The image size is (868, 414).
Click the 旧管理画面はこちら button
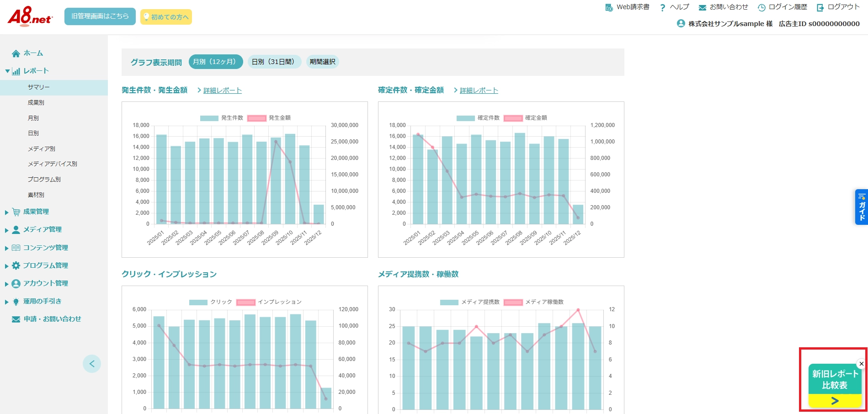click(100, 16)
